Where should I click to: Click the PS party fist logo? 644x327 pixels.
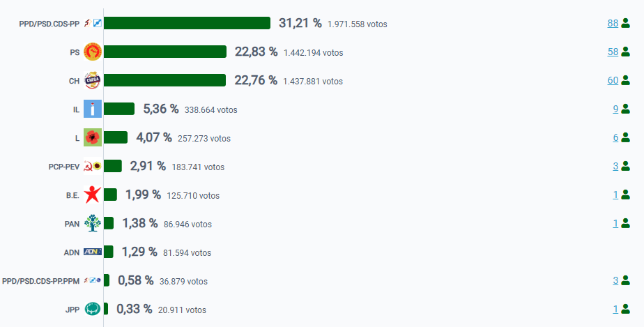pyautogui.click(x=92, y=52)
